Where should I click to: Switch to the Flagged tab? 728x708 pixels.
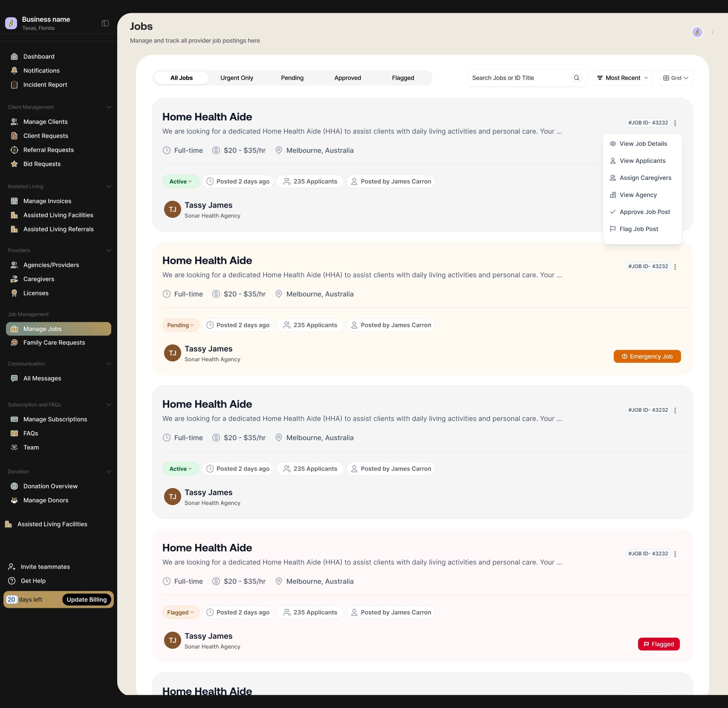point(403,78)
